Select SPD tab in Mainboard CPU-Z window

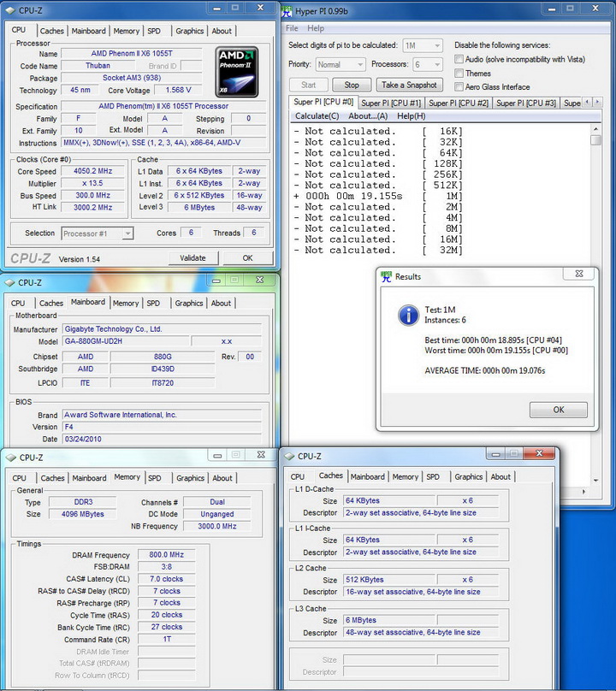point(153,304)
